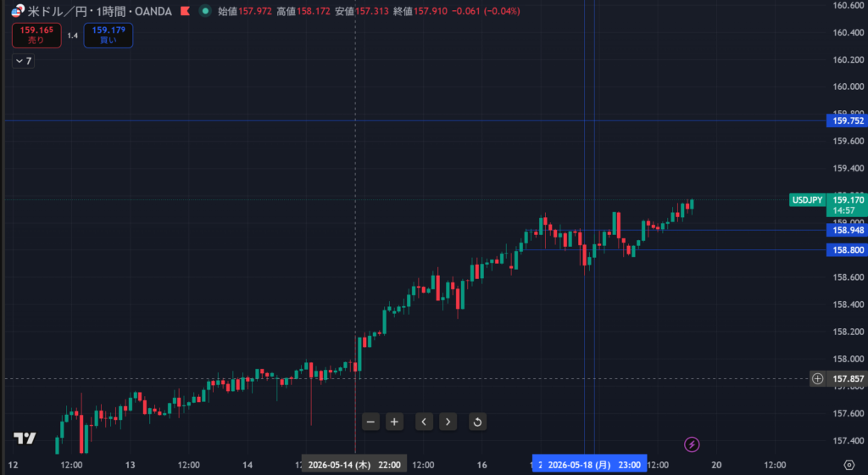Open chart settings gear at bottom right

[849, 465]
